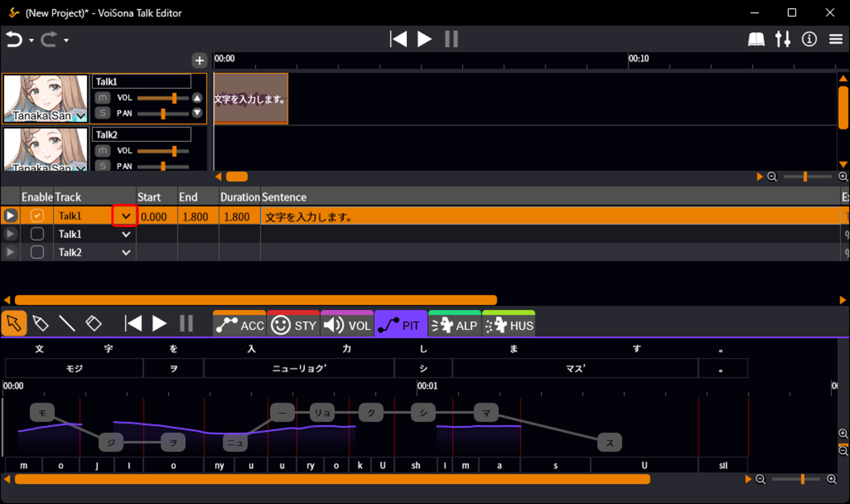The height and width of the screenshot is (504, 850).
Task: Select the line tool
Action: tap(67, 323)
